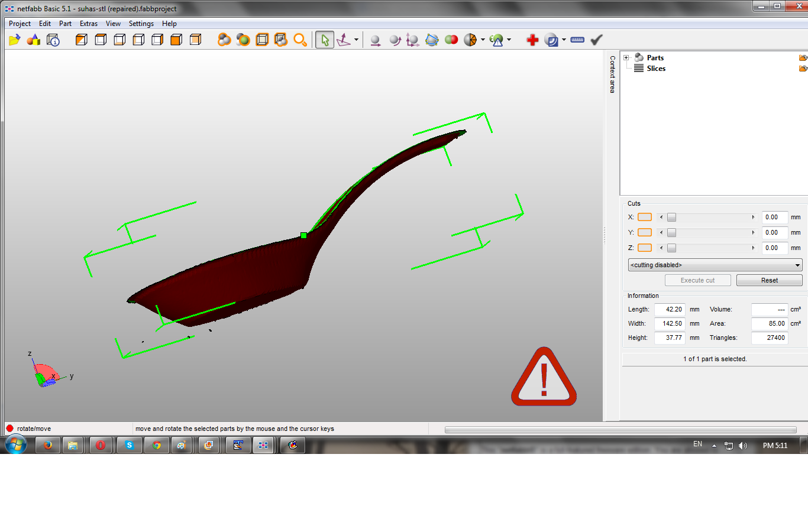Open Windows Start menu orb
Viewport: 808px width, 532px height.
pos(16,445)
